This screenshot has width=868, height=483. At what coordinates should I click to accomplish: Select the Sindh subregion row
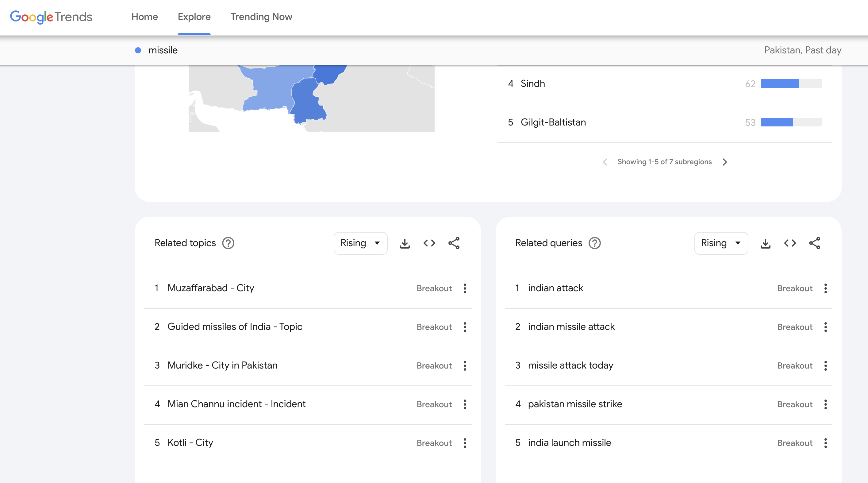point(665,83)
